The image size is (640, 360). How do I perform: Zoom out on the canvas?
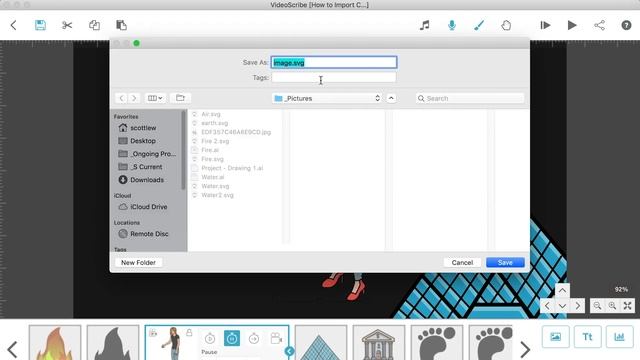pos(597,306)
